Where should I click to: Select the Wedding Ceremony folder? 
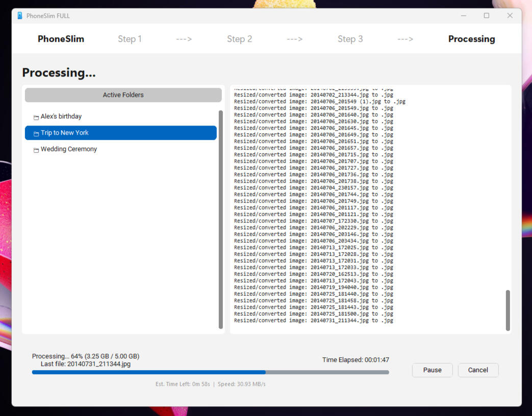coord(121,149)
